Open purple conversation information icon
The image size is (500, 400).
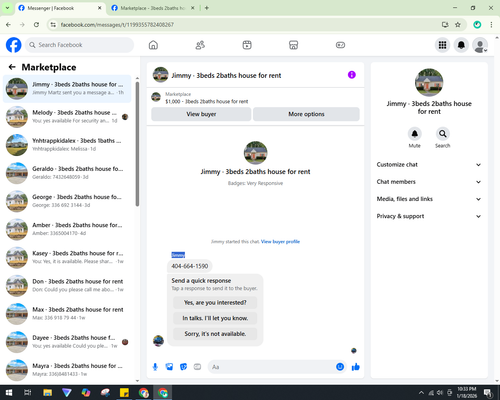pyautogui.click(x=352, y=75)
